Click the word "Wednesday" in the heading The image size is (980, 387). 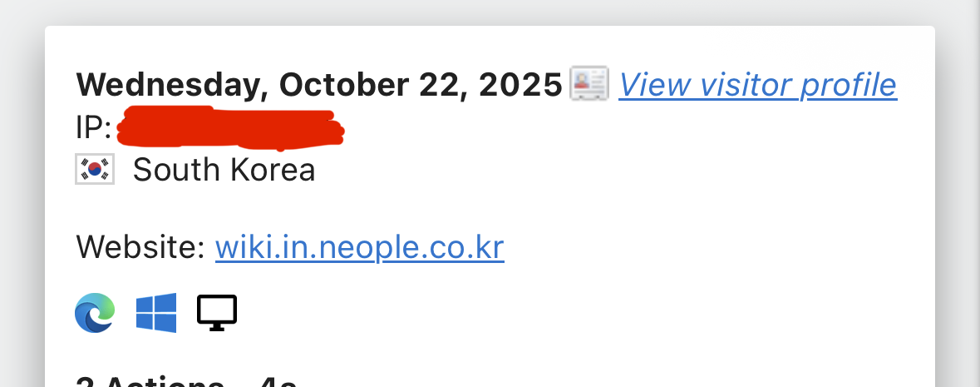pos(171,84)
